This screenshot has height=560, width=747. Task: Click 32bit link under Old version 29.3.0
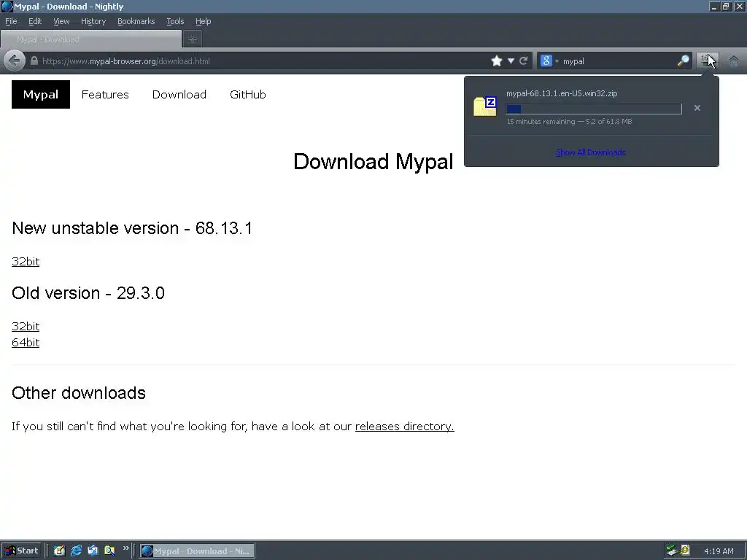(x=26, y=326)
